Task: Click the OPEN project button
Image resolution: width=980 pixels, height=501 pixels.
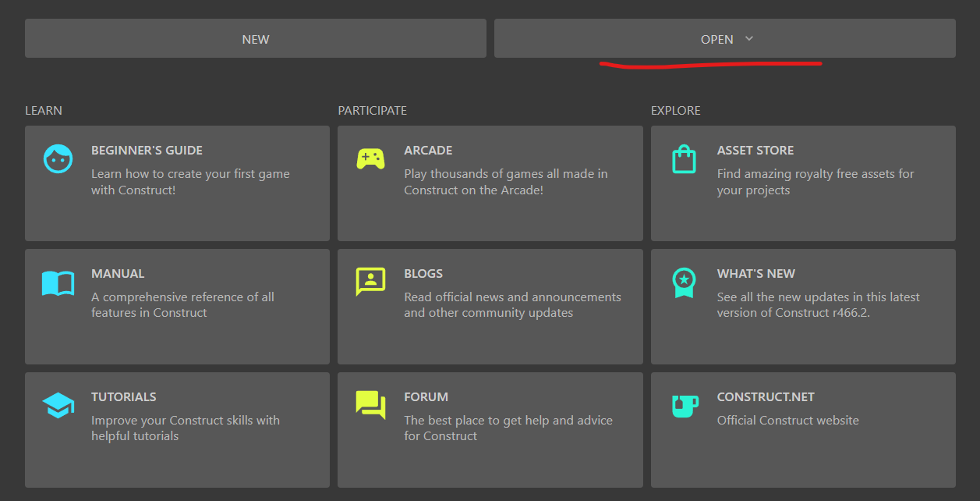Action: tap(725, 38)
